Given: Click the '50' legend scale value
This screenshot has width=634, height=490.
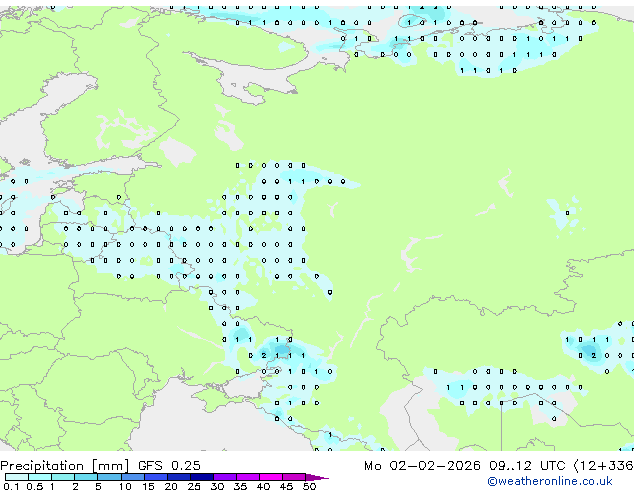Looking at the screenshot, I should tap(309, 486).
